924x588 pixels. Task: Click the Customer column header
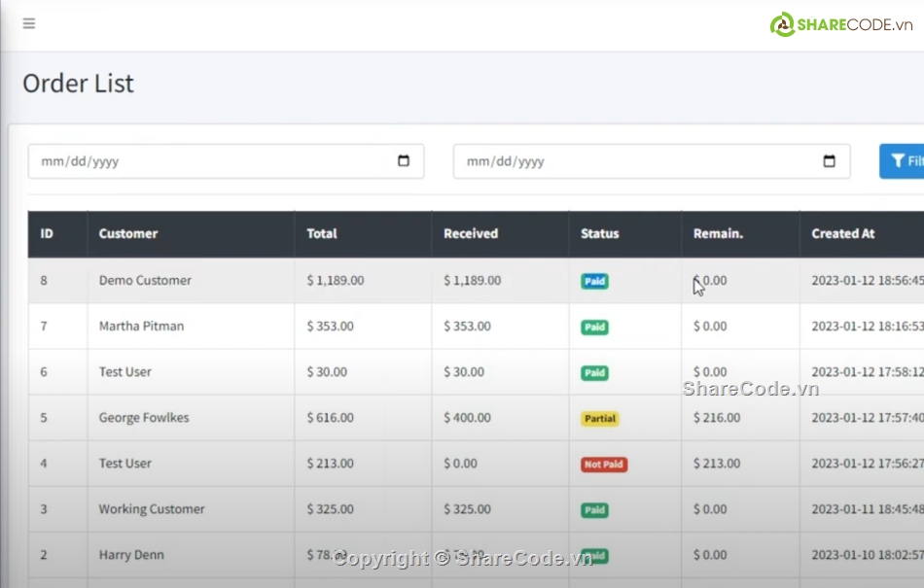point(128,233)
